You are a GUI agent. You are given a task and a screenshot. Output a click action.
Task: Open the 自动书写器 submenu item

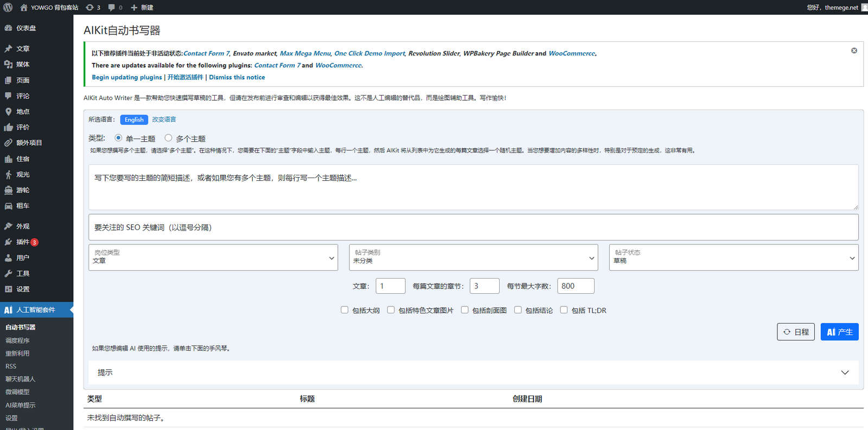(x=21, y=327)
